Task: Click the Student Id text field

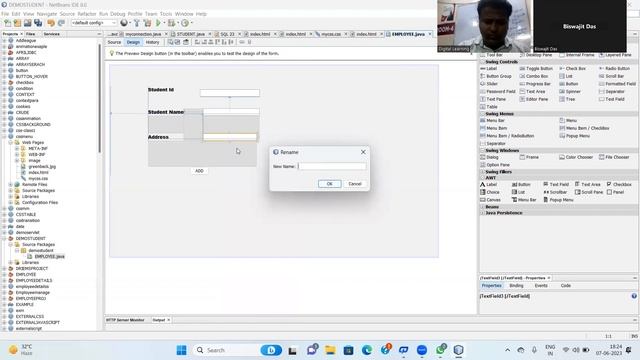Action: [230, 93]
